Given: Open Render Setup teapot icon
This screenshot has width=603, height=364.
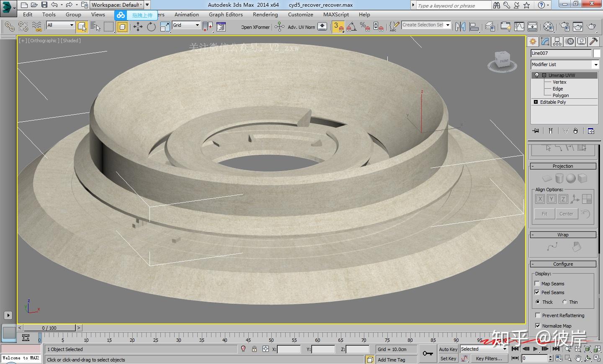Looking at the screenshot, I should click(x=564, y=27).
